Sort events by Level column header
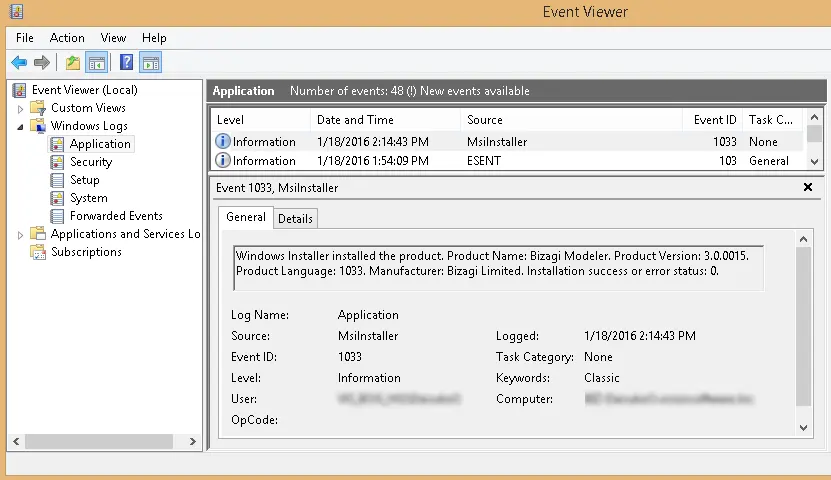The height and width of the screenshot is (480, 831). pyautogui.click(x=260, y=120)
